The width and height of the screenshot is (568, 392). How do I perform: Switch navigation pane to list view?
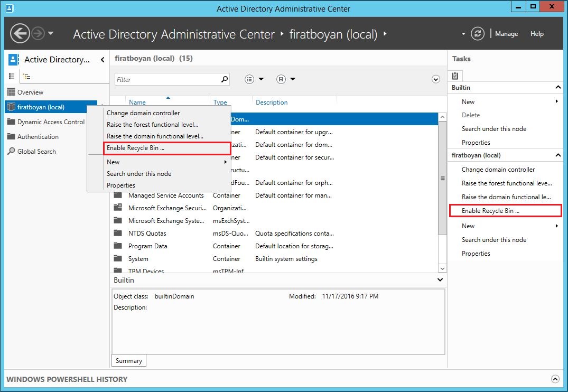coord(12,76)
